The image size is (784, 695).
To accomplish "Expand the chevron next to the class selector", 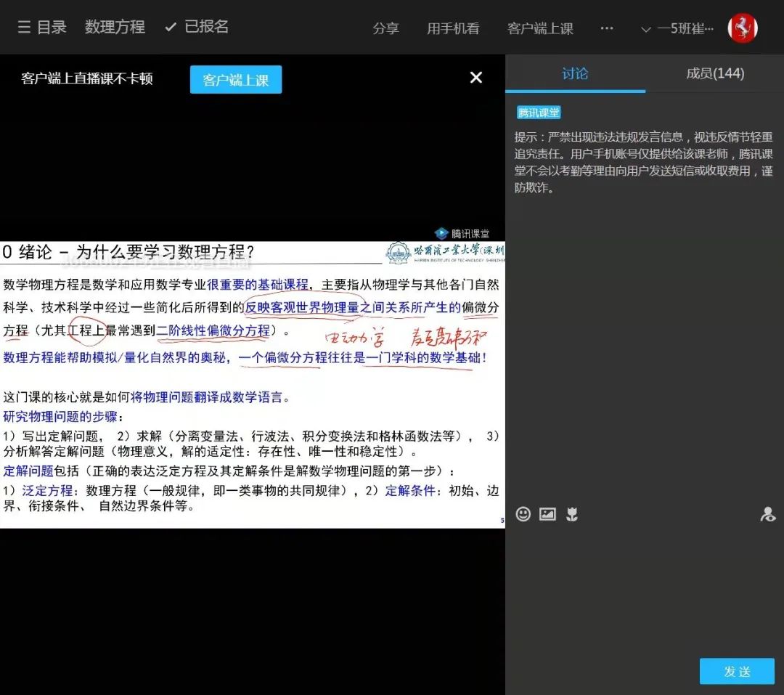I will point(645,30).
